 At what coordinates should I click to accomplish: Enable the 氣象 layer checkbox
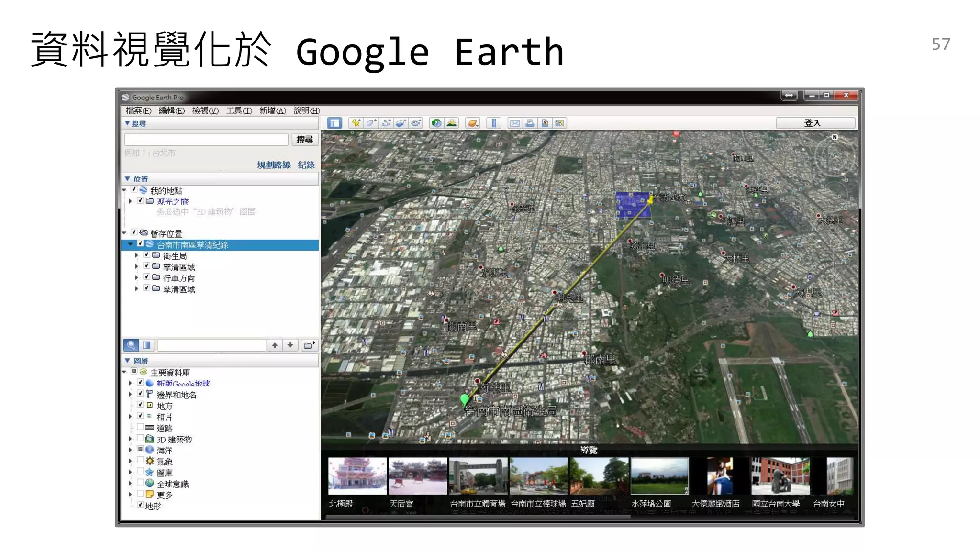tap(140, 461)
